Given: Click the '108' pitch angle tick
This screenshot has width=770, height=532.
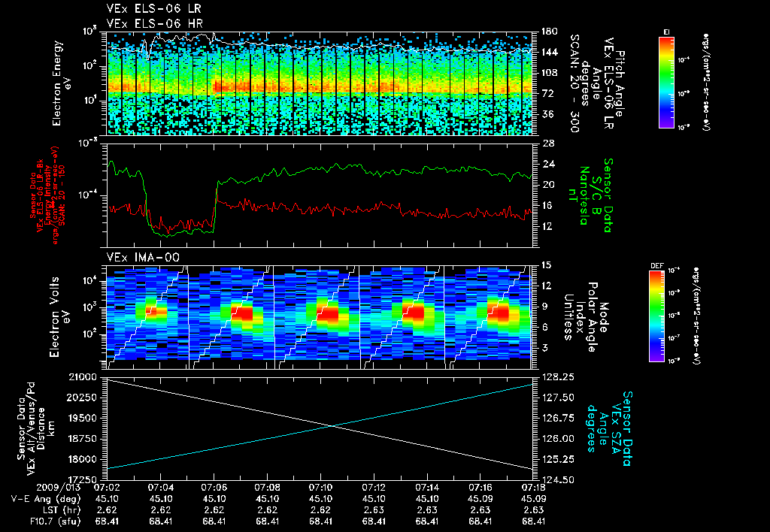Looking at the screenshot, I should coord(549,73).
